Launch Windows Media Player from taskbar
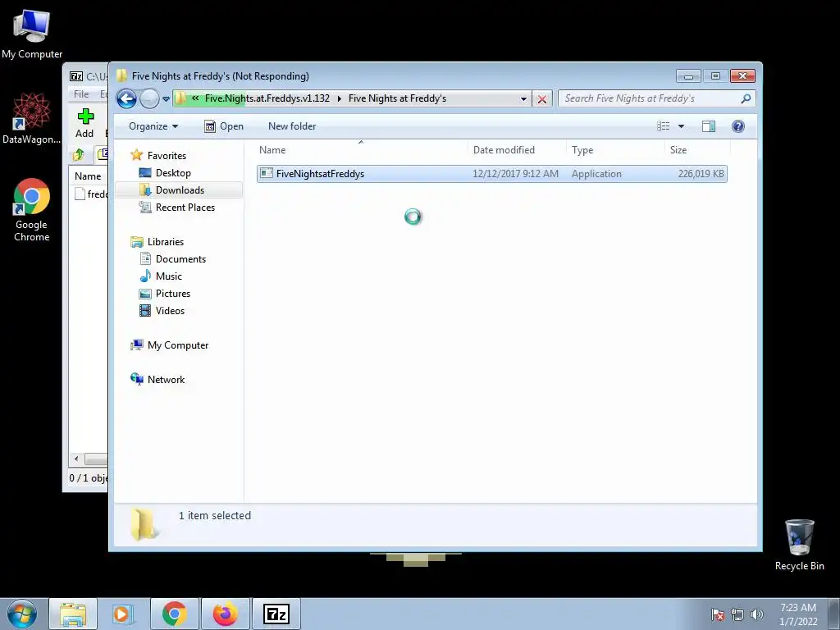840x630 pixels. (124, 614)
